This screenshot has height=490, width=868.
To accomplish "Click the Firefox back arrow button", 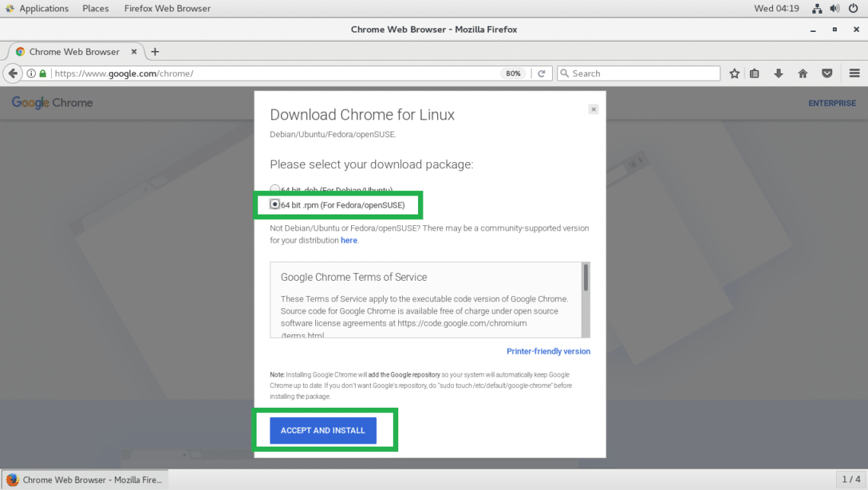I will [13, 73].
